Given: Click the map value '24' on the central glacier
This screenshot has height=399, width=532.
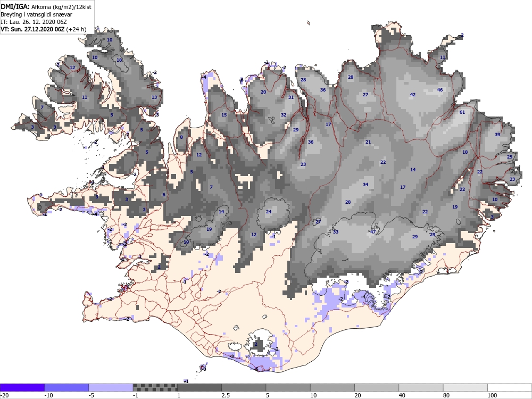Looking at the screenshot, I should click(x=269, y=212).
